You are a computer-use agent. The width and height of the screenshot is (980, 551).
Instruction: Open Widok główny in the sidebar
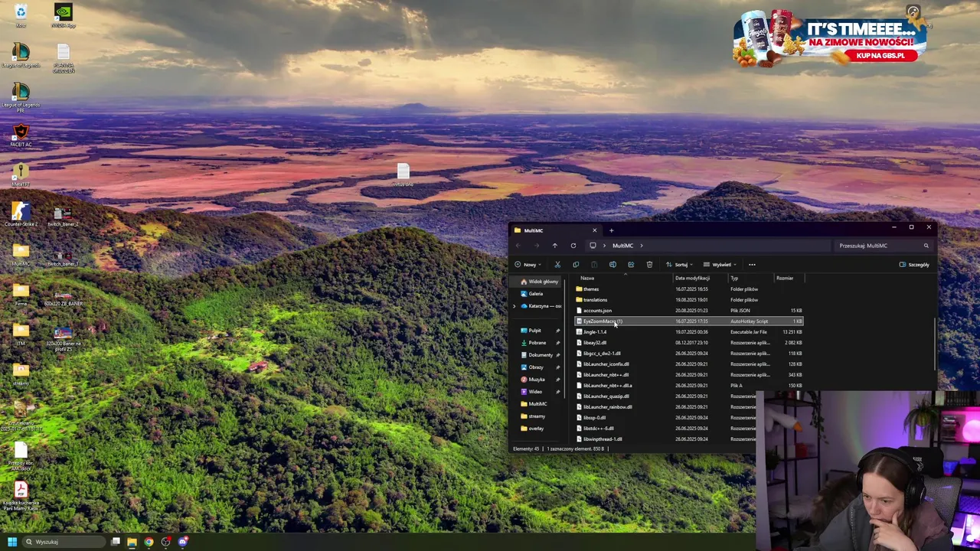click(x=539, y=282)
